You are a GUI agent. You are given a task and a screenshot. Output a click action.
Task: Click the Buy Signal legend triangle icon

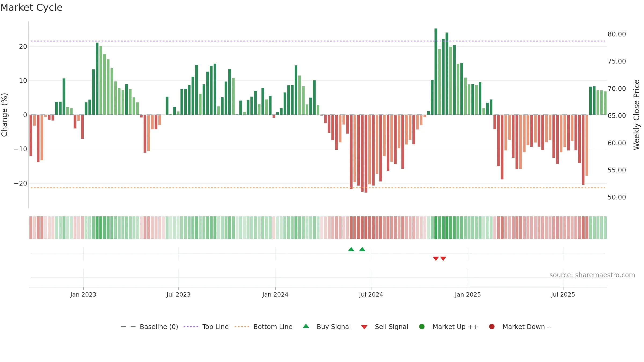(x=306, y=326)
